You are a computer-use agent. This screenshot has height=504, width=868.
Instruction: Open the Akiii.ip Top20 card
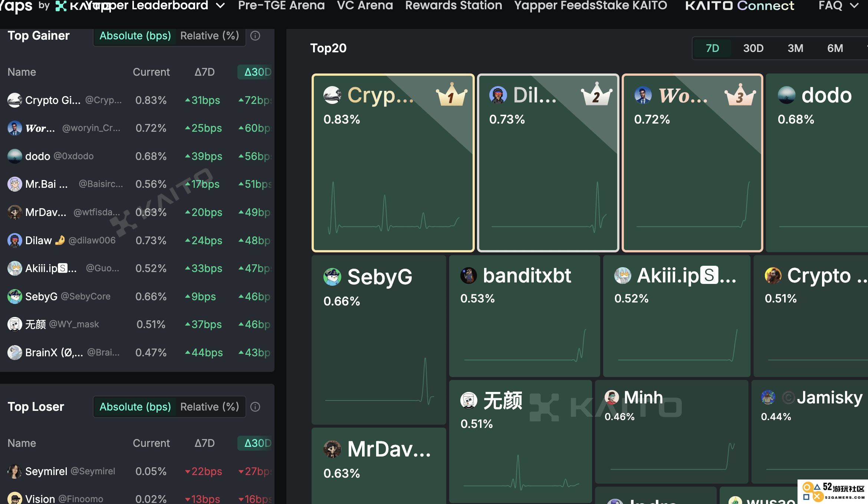click(x=677, y=315)
